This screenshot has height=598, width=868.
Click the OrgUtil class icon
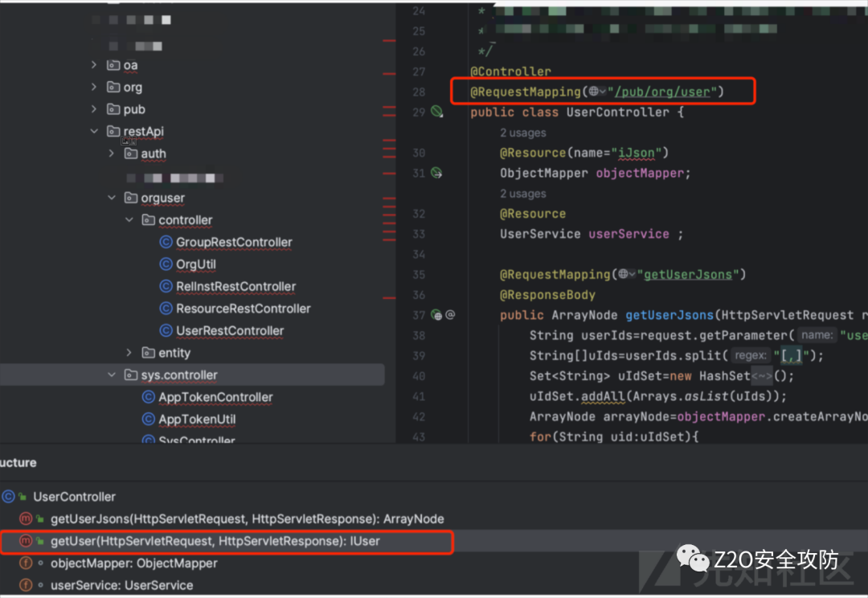[166, 264]
